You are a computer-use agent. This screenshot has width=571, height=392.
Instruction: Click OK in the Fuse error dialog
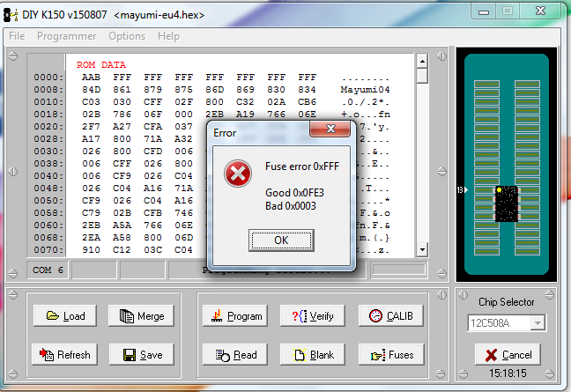[x=280, y=240]
